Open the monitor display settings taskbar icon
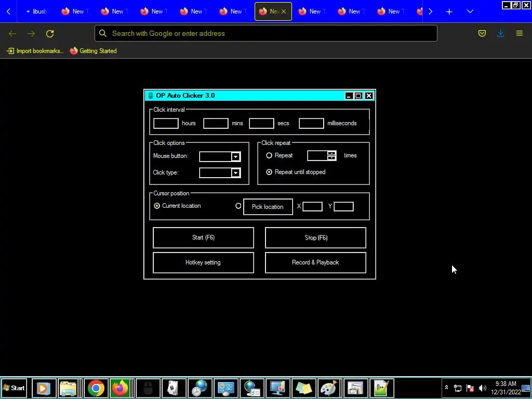The image size is (532, 399). point(278,388)
